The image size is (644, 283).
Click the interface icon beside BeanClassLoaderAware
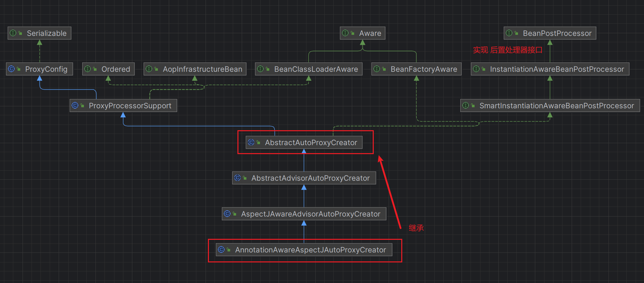(x=260, y=69)
